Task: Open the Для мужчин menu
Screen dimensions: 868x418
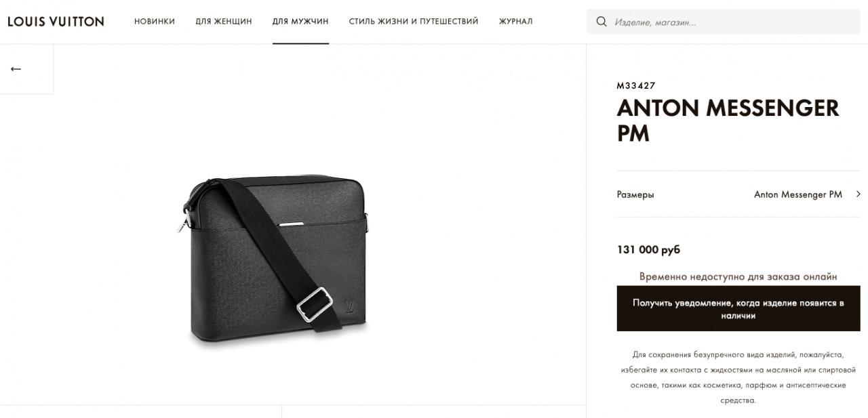Action: pyautogui.click(x=300, y=22)
